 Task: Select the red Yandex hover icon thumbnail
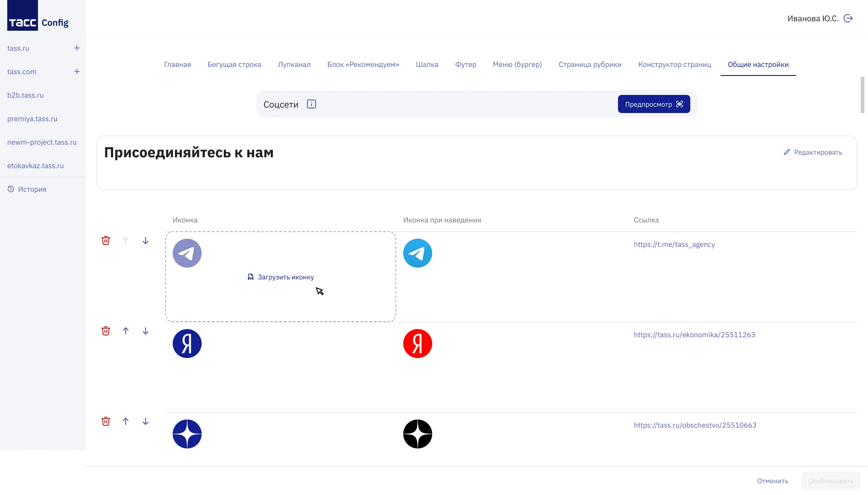[x=418, y=344]
